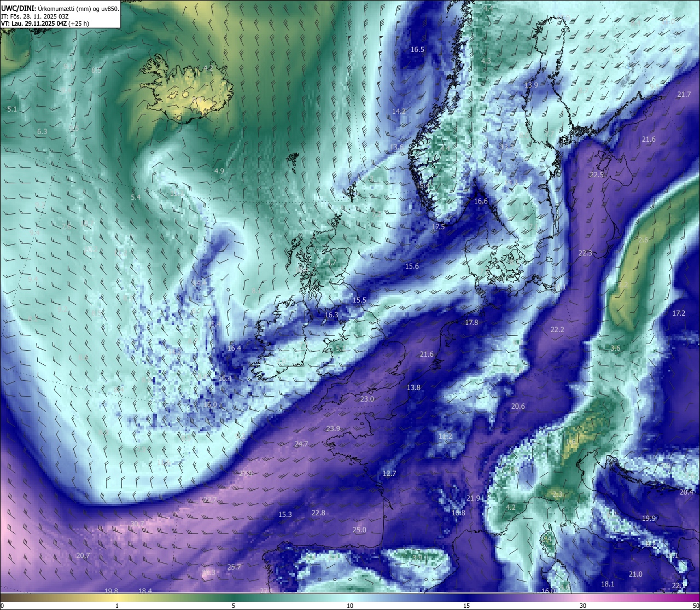Click the 24.7 value on the map
700x610 pixels.
(x=301, y=444)
